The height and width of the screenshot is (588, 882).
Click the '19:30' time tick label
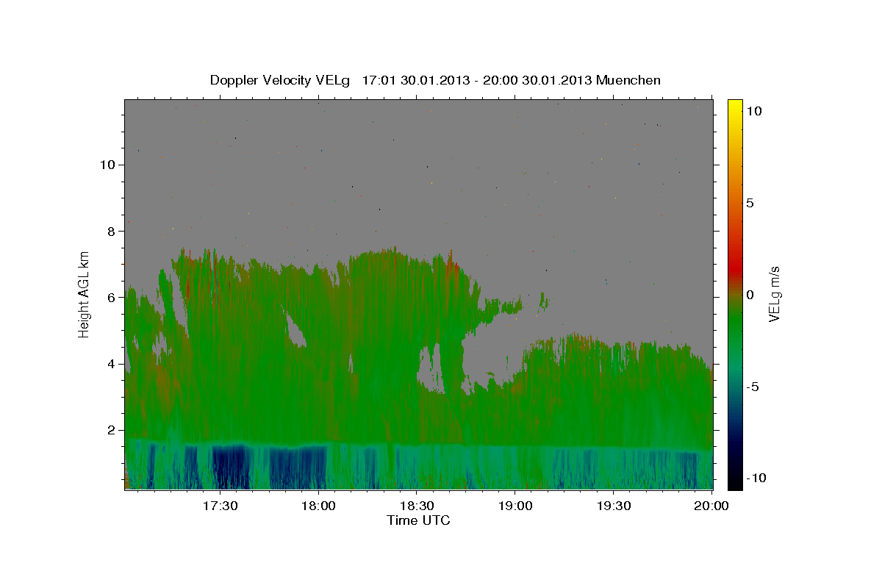click(x=614, y=506)
